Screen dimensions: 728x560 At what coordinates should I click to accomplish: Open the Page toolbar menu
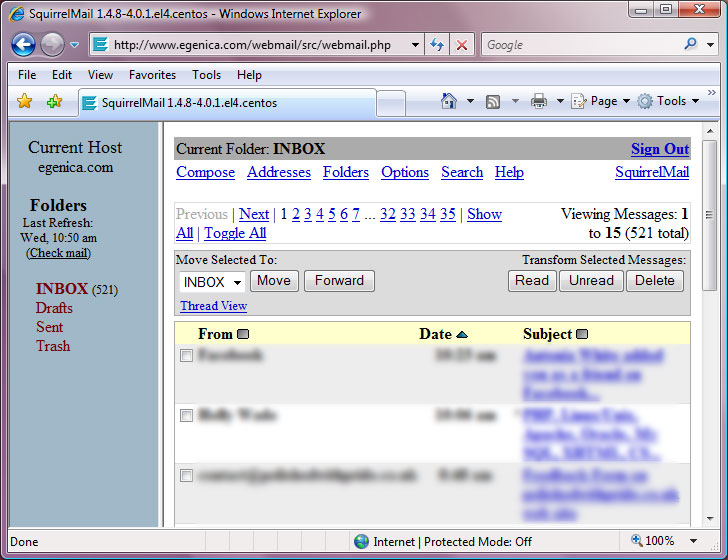(x=601, y=101)
